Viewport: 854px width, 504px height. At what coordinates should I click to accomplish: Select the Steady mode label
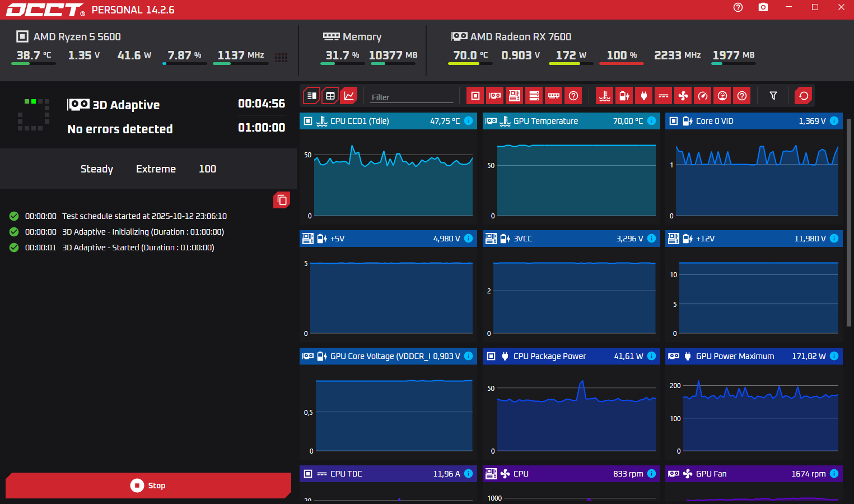[x=97, y=169]
